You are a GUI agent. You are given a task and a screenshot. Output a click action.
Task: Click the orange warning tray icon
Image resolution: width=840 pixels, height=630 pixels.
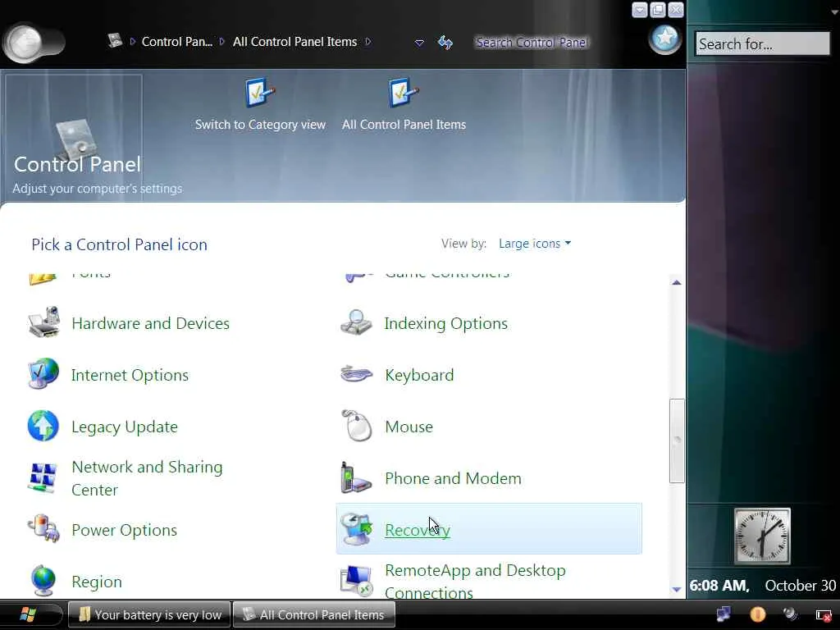[x=757, y=614]
